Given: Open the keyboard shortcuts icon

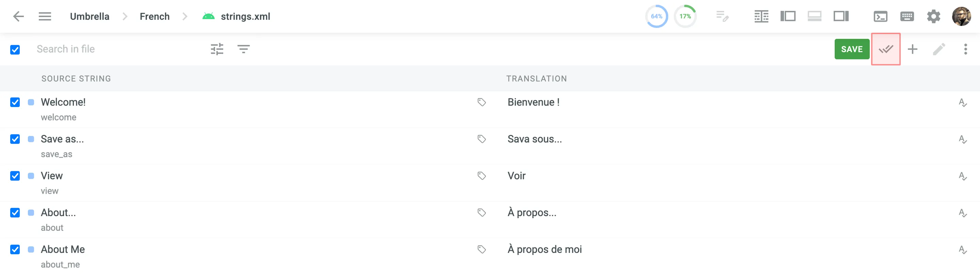Looking at the screenshot, I should click(x=907, y=16).
